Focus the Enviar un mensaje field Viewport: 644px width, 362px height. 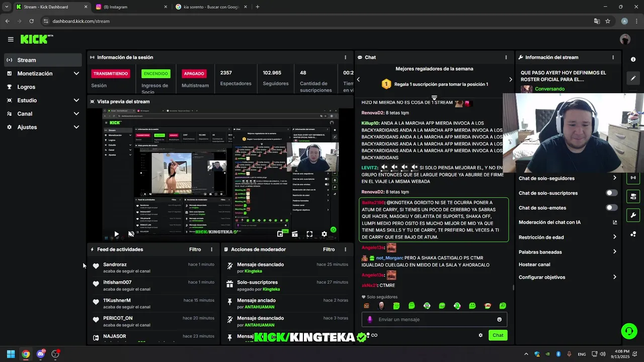[x=434, y=319]
